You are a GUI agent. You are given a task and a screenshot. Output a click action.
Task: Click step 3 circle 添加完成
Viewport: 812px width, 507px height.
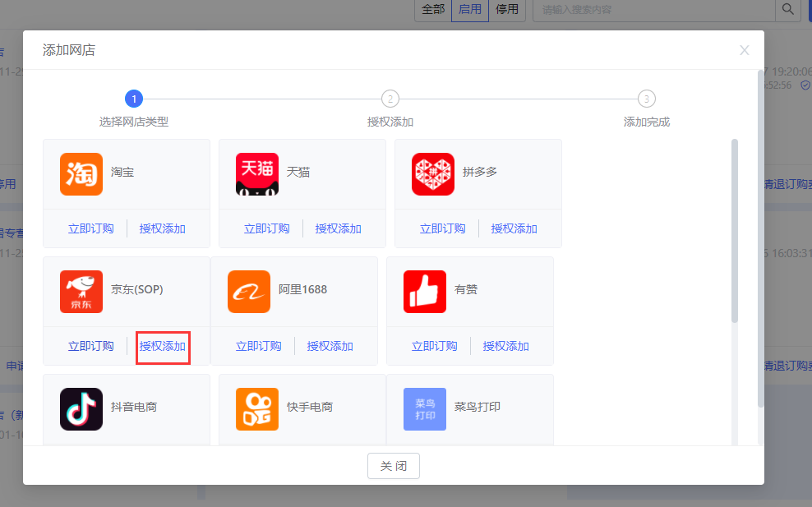[646, 99]
